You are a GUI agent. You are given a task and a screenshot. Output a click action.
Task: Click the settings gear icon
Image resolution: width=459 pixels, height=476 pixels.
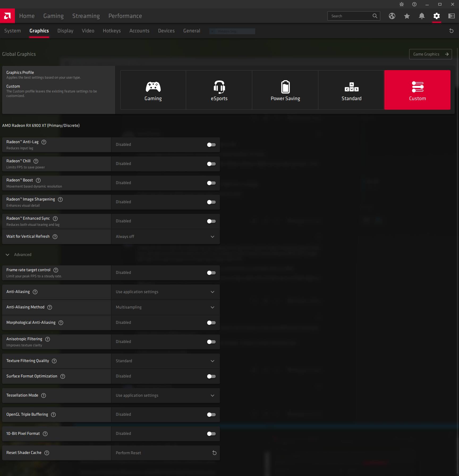coord(437,16)
